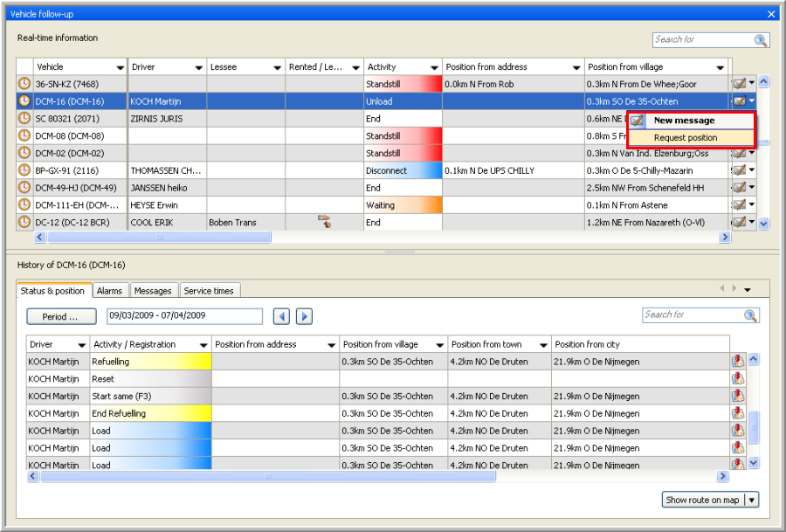Open the Service times tab

pyautogui.click(x=209, y=291)
